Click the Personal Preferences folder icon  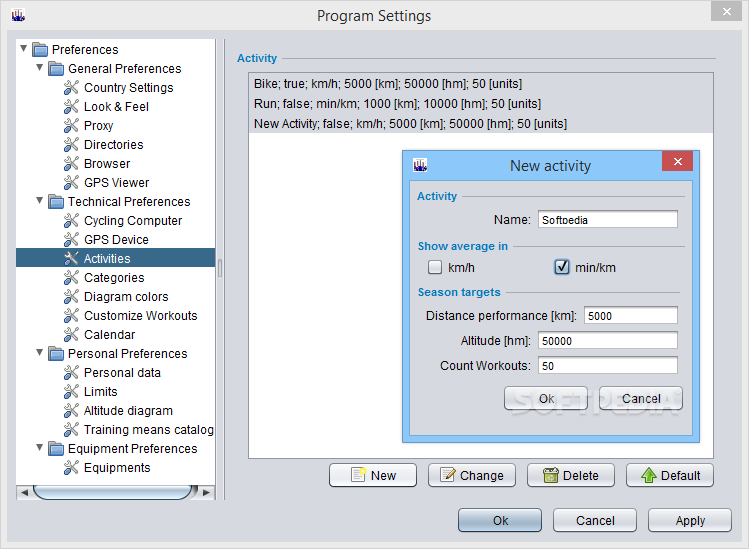coord(56,354)
